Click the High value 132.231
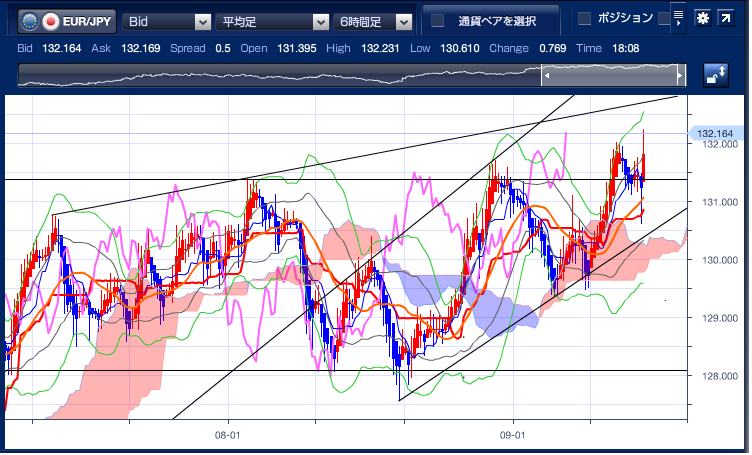752x455 pixels. [x=380, y=48]
